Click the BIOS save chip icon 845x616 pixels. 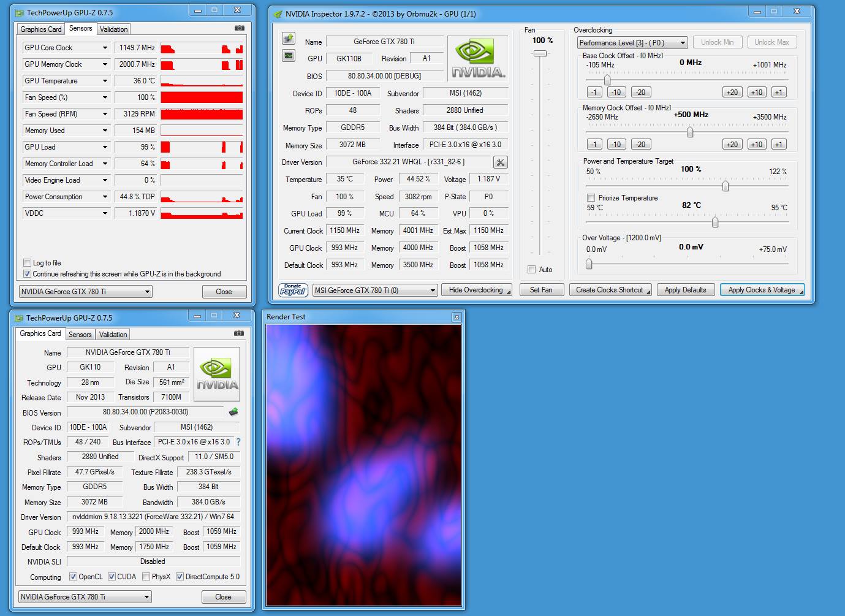(x=233, y=412)
